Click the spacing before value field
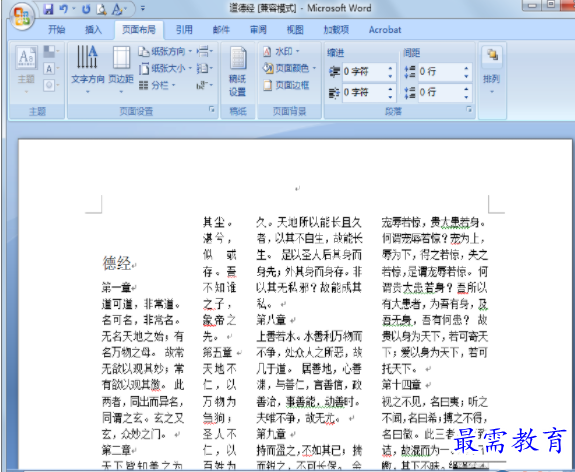575x472 pixels. tap(440, 72)
